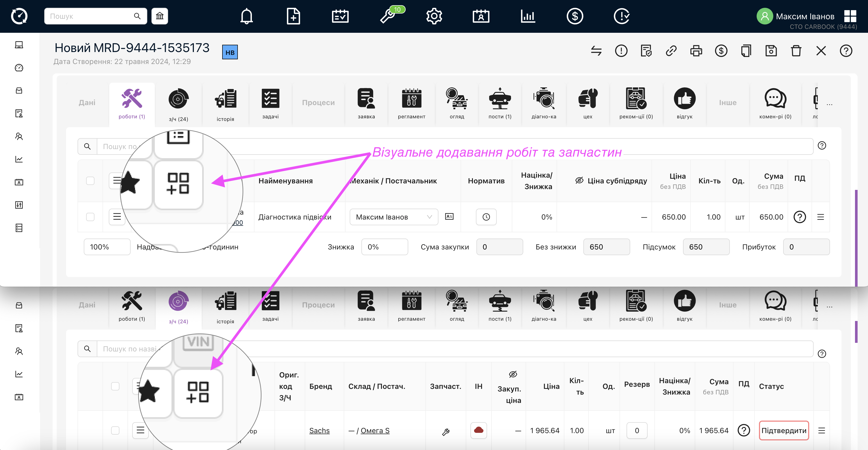The image size is (868, 450).
Task: Open hamburger menu at end of Діагностика row
Action: pos(820,217)
